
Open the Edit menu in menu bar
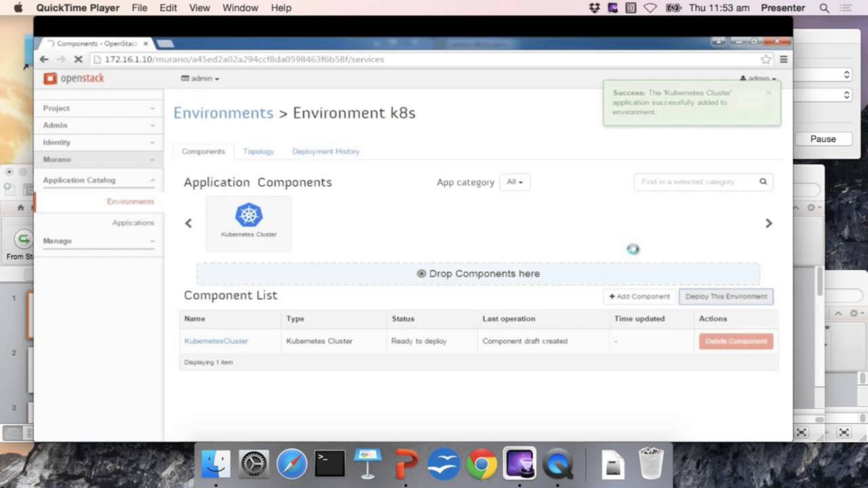[168, 8]
